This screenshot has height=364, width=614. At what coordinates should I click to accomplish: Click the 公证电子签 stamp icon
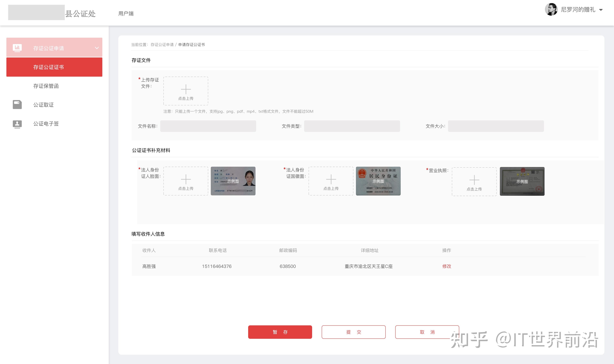[x=17, y=124]
